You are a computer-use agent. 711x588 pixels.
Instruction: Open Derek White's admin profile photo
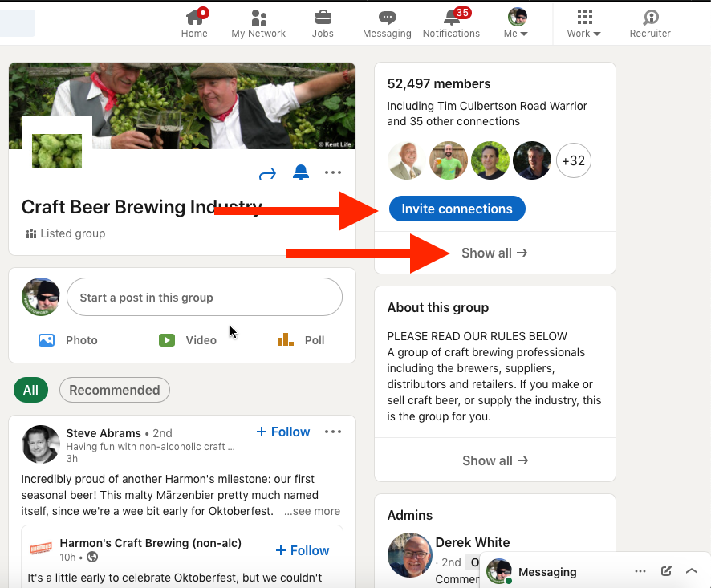[x=410, y=555]
